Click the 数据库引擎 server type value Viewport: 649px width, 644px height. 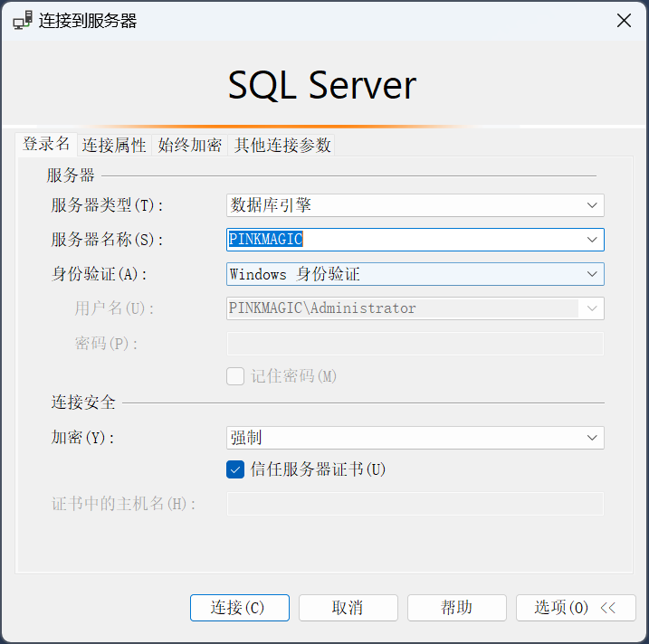[x=271, y=205]
